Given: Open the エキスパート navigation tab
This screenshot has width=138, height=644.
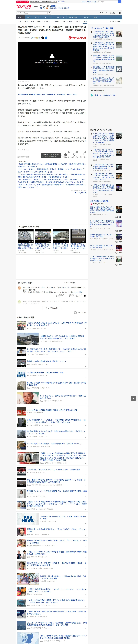Looking at the screenshot, I should pyautogui.click(x=48, y=17).
